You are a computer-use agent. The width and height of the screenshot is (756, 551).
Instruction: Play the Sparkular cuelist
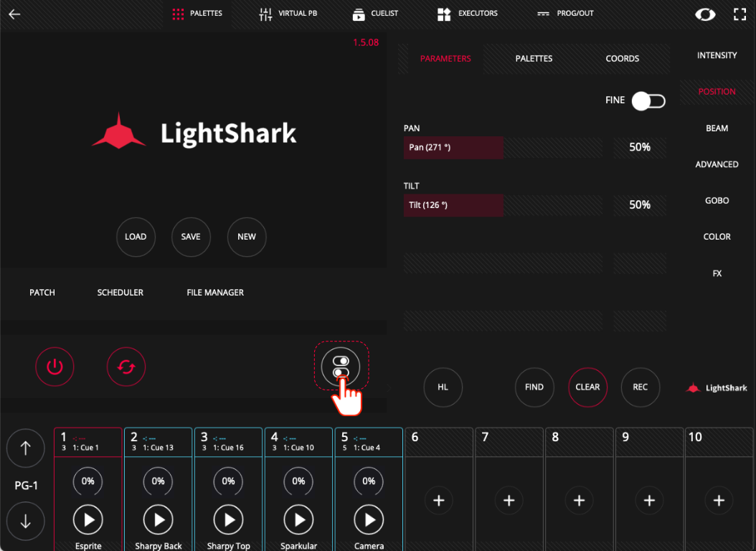tap(298, 519)
